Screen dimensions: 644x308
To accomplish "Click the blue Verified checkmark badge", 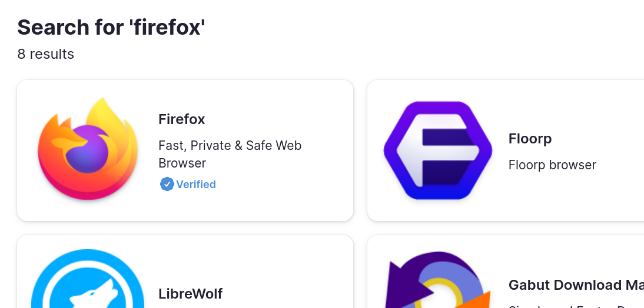I will pos(167,184).
